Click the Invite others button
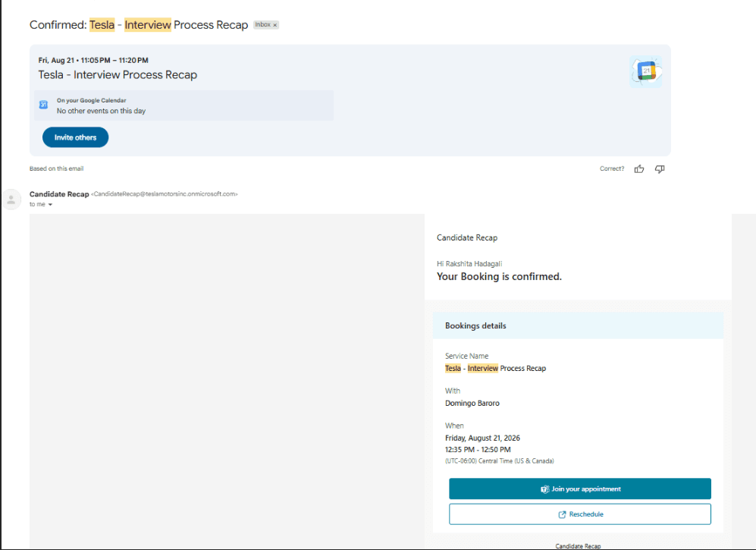This screenshot has height=550, width=756. coord(75,137)
